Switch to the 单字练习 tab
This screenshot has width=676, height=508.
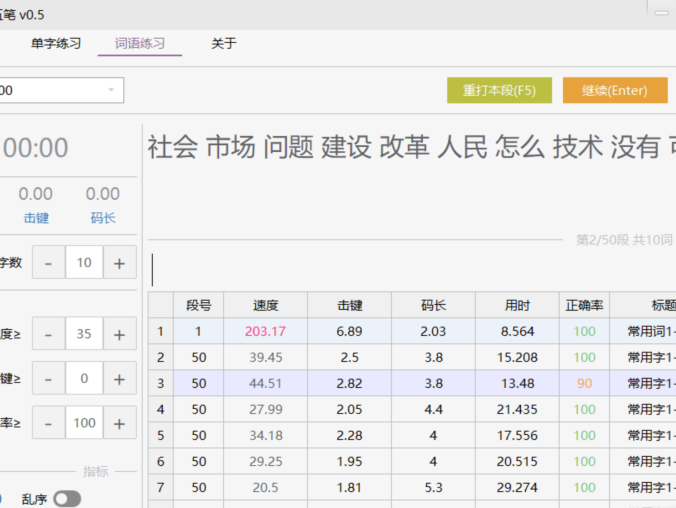[x=56, y=44]
